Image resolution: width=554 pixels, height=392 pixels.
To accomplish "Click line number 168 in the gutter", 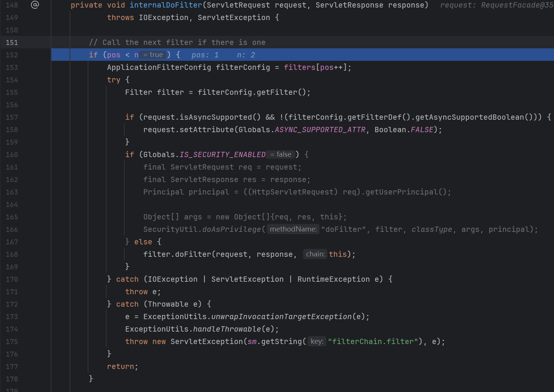I will click(x=12, y=255).
